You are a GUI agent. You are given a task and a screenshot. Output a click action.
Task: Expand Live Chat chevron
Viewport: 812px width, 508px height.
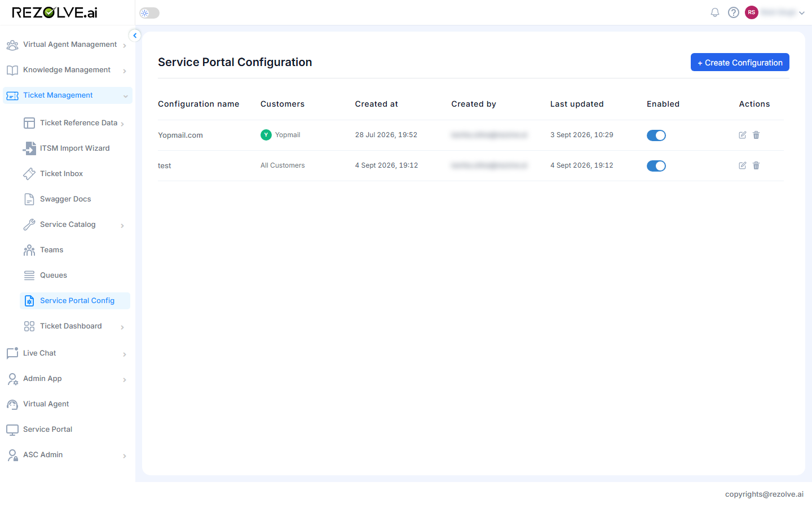[x=125, y=354]
